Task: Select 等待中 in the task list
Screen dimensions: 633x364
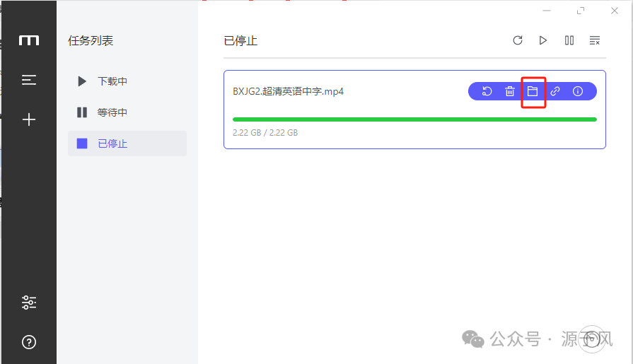Action: [x=127, y=112]
